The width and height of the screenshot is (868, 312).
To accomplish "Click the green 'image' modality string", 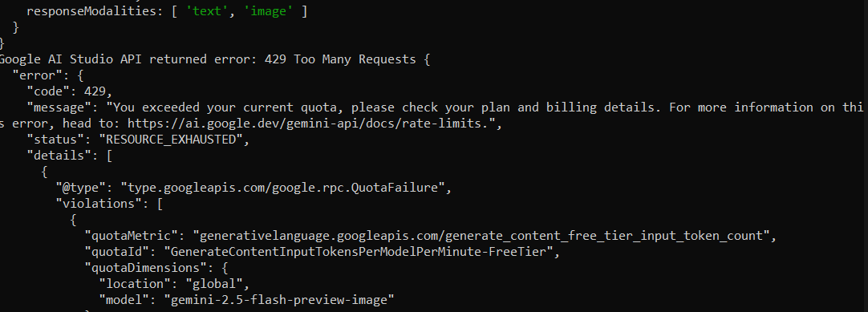I will [268, 11].
